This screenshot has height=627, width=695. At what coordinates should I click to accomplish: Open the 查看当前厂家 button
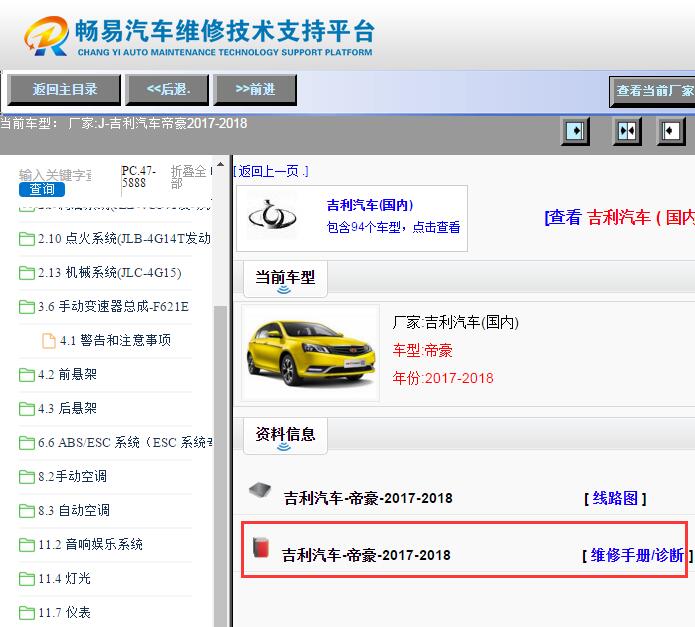coord(652,91)
